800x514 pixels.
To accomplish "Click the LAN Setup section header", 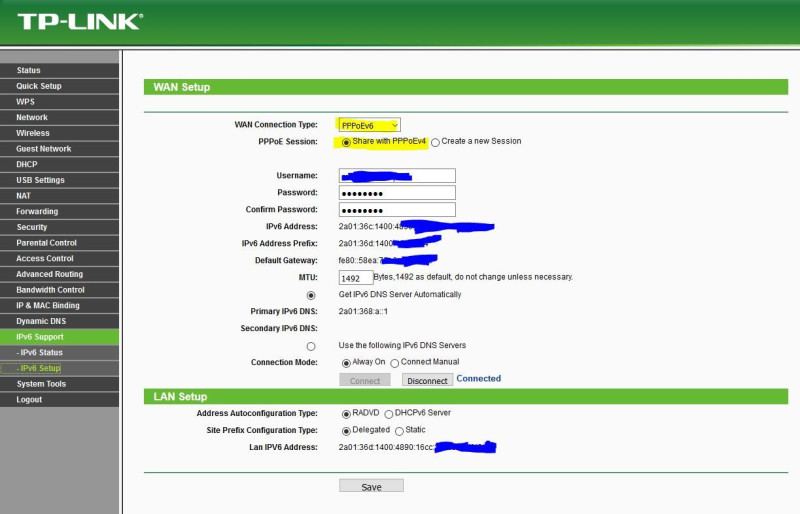I will click(x=466, y=396).
